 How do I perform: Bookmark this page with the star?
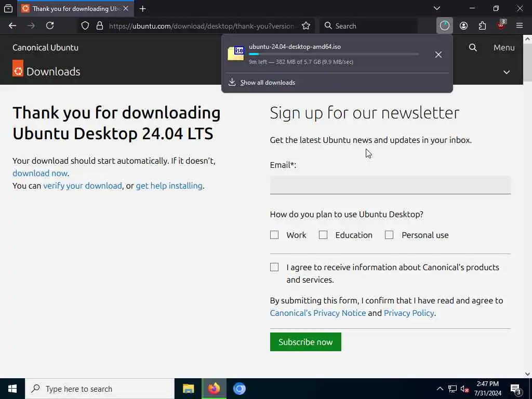pyautogui.click(x=305, y=26)
